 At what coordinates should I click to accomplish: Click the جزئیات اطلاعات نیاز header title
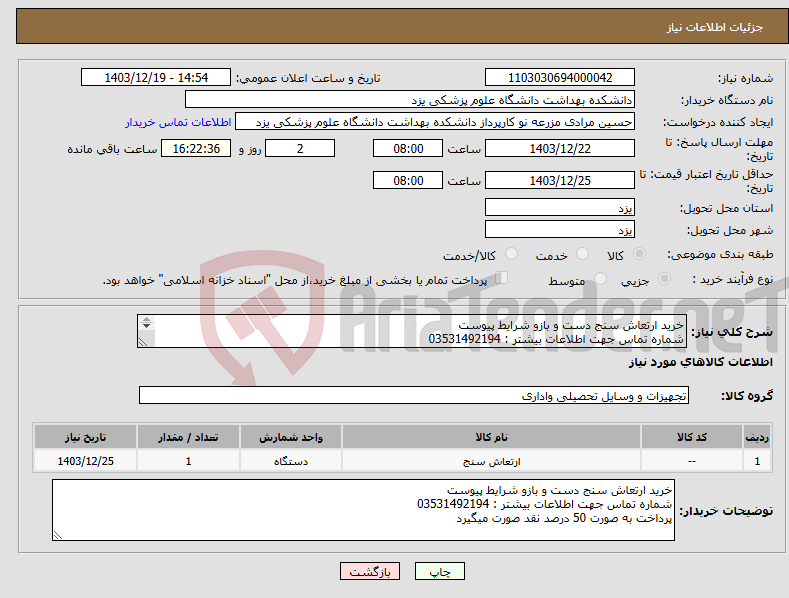pos(715,27)
